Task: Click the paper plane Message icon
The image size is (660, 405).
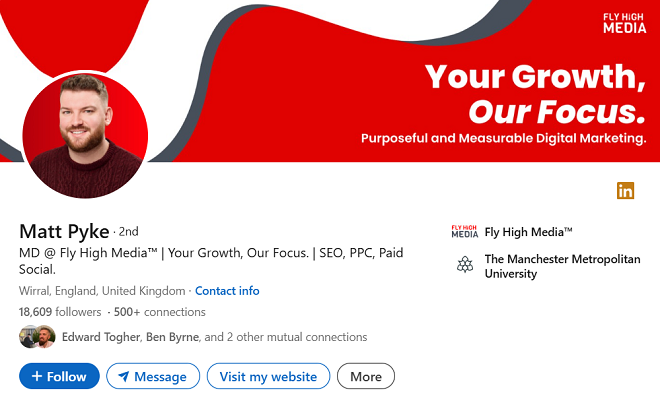Action: [124, 377]
